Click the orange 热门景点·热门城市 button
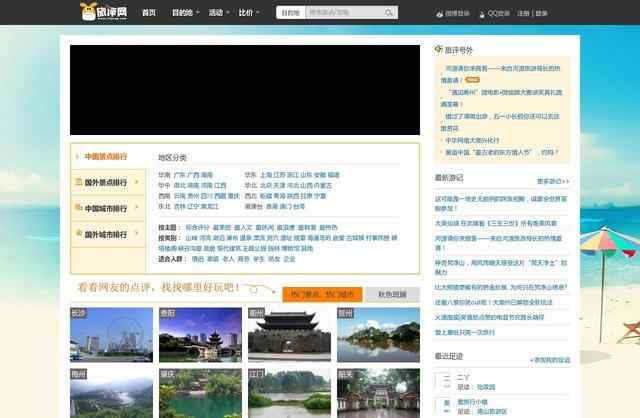Screen dimensions: 640x418 (x=322, y=294)
